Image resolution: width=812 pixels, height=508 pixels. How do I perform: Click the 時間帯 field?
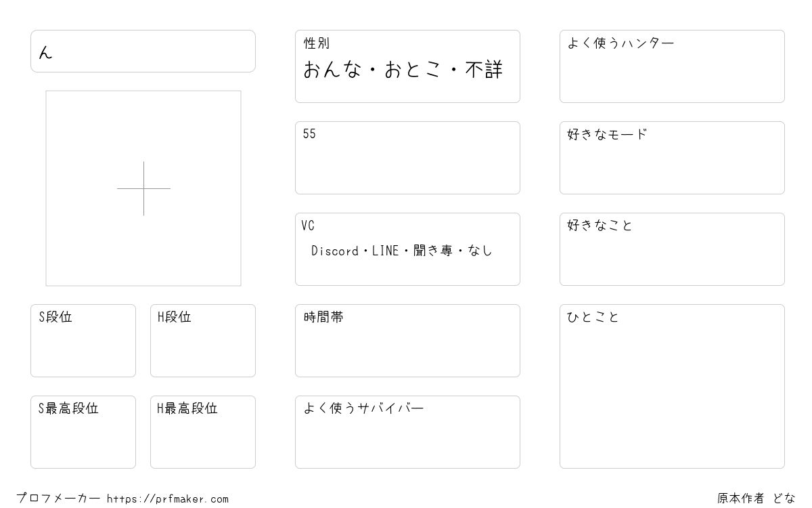(x=407, y=341)
